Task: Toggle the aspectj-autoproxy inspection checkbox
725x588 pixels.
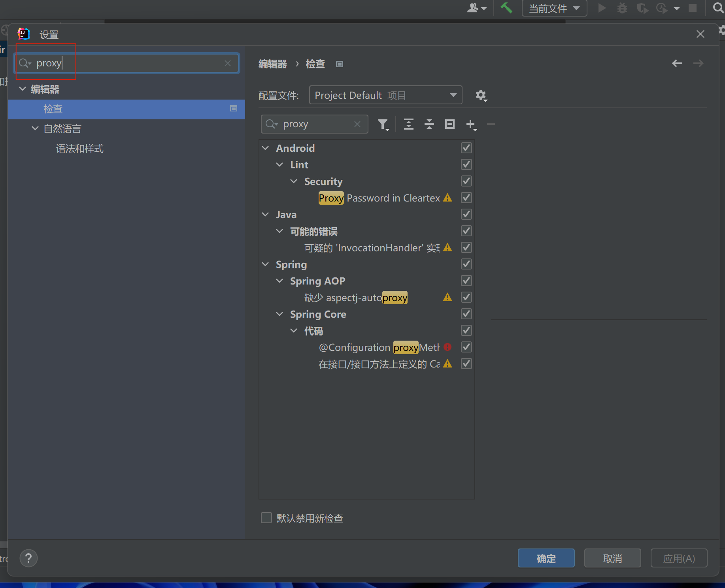Action: click(x=466, y=297)
